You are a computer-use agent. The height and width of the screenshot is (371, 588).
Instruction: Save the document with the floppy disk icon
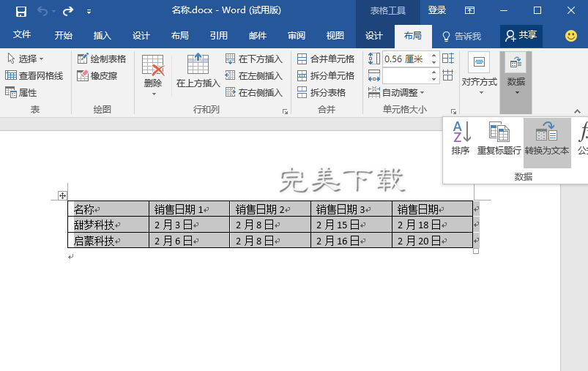21,11
